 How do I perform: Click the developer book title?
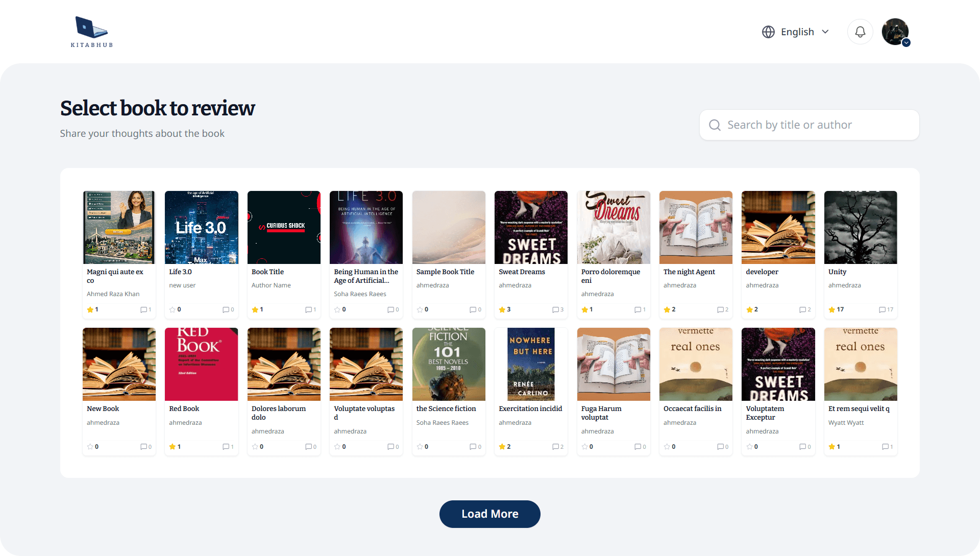pyautogui.click(x=762, y=272)
